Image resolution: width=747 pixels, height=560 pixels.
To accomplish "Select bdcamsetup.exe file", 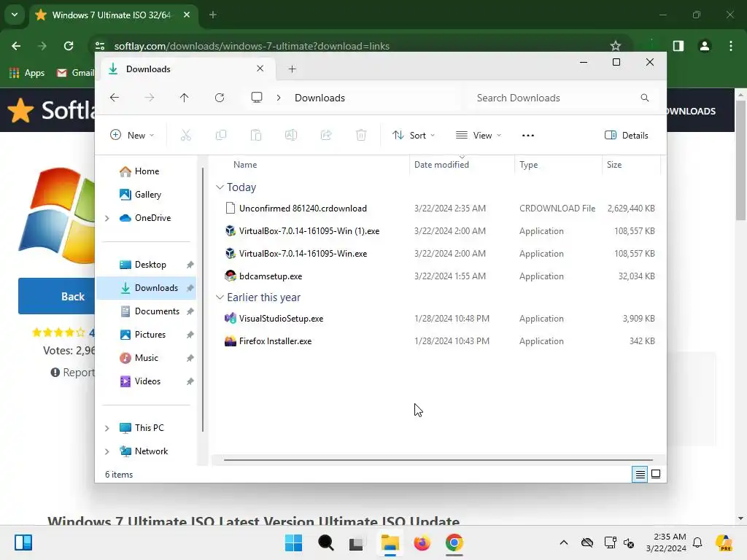I will click(x=438, y=276).
